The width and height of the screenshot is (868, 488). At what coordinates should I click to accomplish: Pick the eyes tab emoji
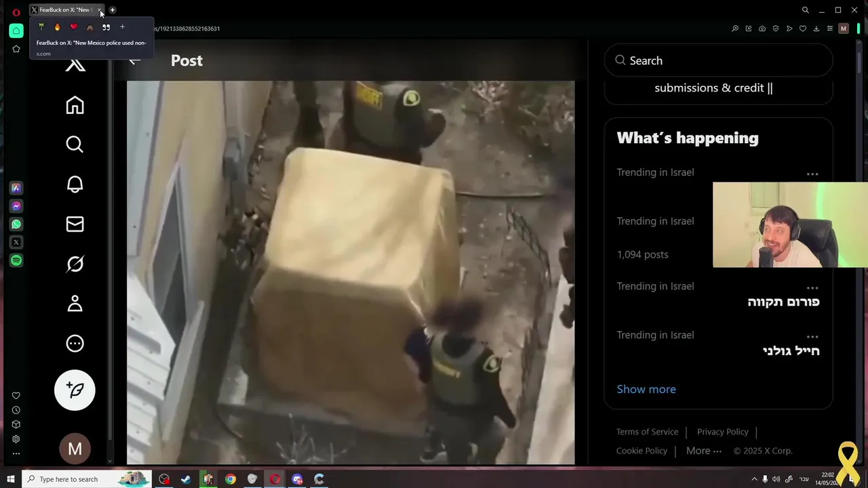[x=106, y=27]
